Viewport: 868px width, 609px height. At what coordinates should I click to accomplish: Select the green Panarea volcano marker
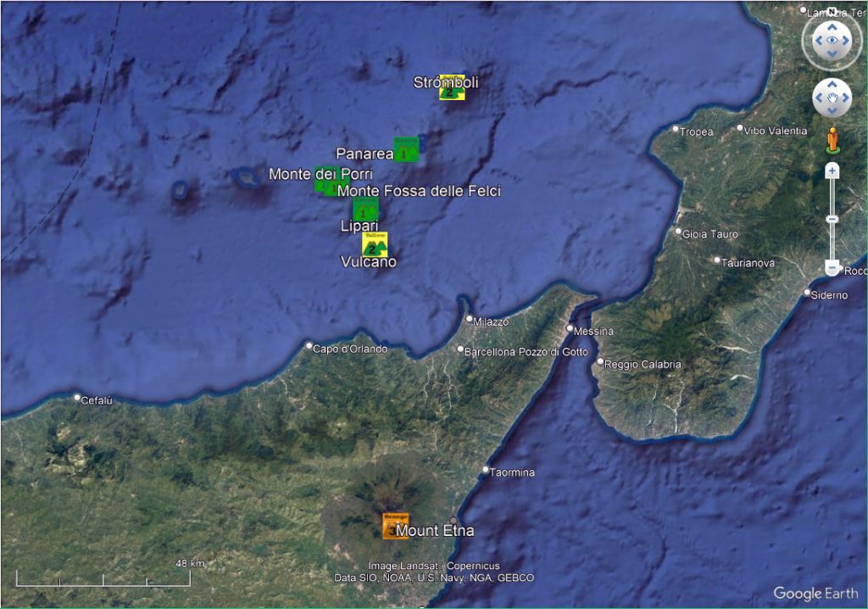point(406,150)
